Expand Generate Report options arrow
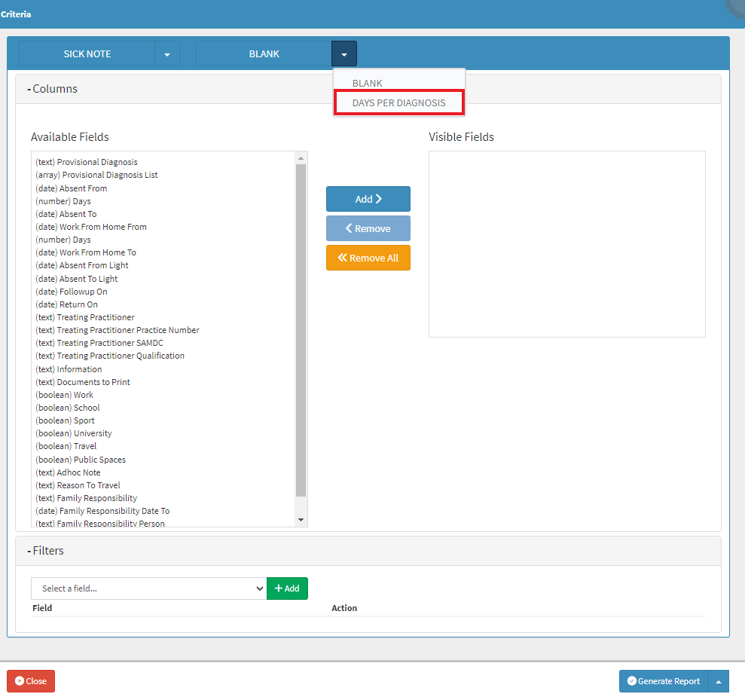Screen dimensions: 745x700 [718, 681]
